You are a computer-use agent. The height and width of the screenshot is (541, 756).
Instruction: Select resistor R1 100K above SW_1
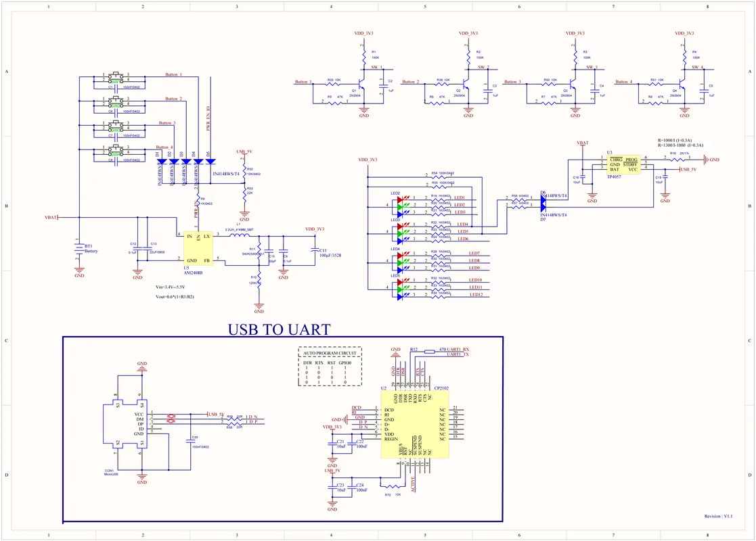pyautogui.click(x=364, y=56)
